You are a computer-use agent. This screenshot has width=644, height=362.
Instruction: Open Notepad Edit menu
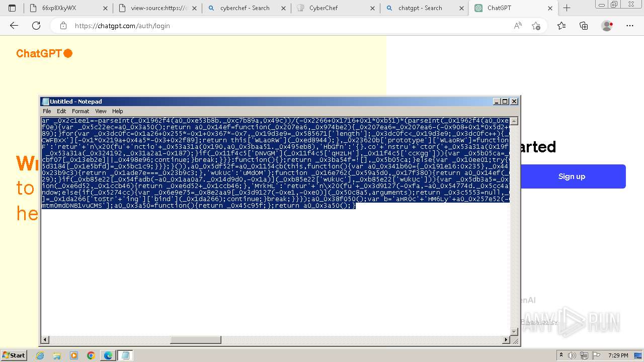point(61,111)
